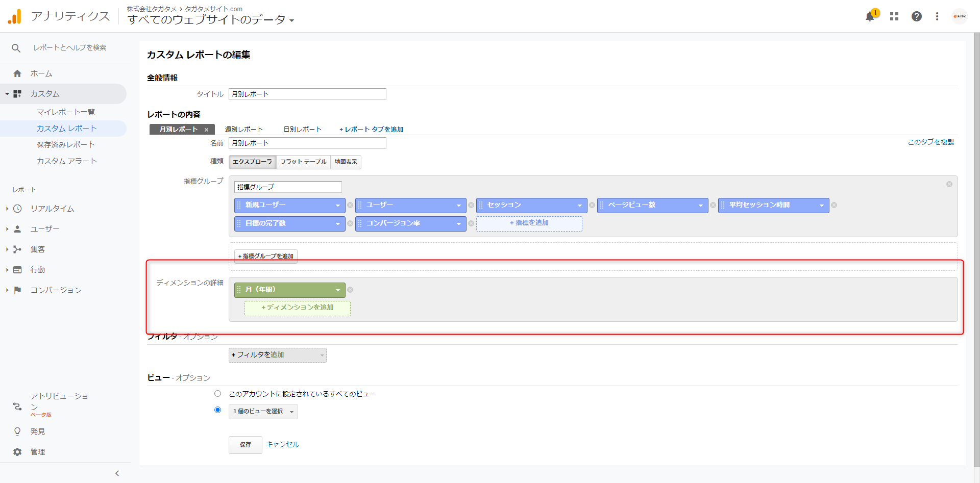Image resolution: width=980 pixels, height=483 pixels.
Task: Click the レポートとヘルプを検索 search box
Action: (70, 48)
